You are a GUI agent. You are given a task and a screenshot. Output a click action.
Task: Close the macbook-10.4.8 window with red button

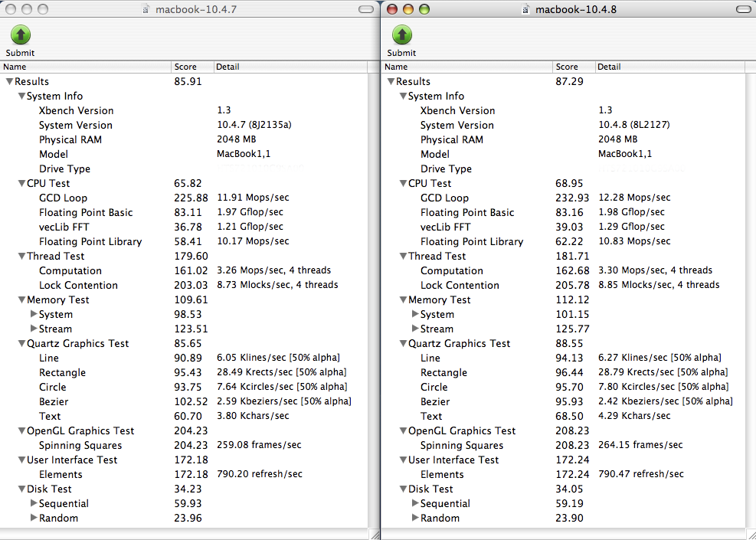[392, 9]
